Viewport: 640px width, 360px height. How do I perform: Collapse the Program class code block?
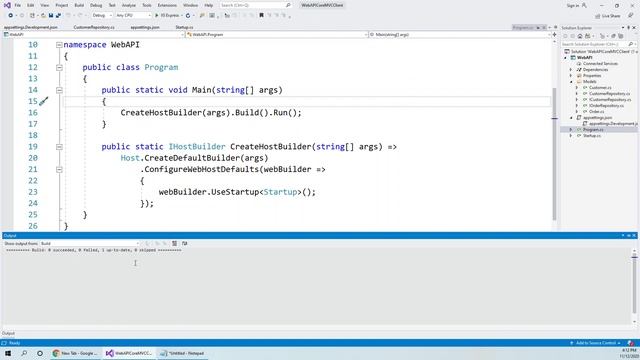click(x=59, y=67)
